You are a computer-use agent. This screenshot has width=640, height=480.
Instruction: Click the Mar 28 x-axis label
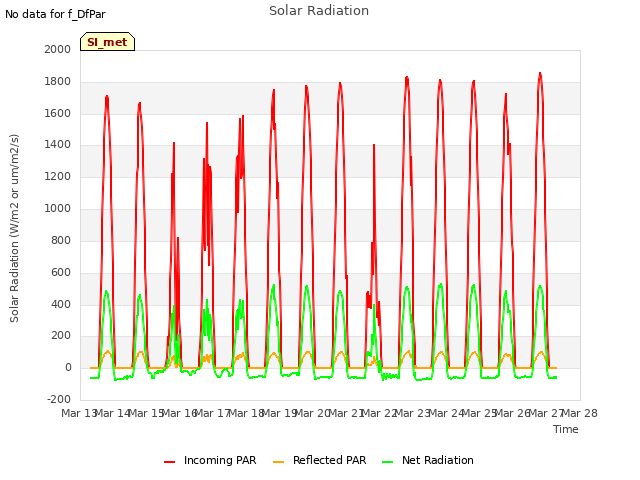point(580,413)
